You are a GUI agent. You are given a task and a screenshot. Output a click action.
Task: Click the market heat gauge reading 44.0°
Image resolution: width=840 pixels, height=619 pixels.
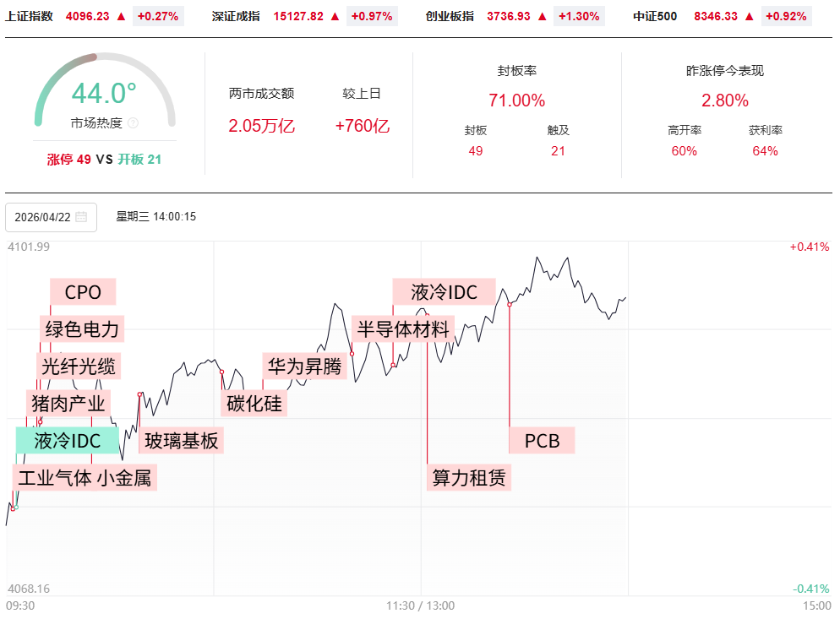[104, 93]
